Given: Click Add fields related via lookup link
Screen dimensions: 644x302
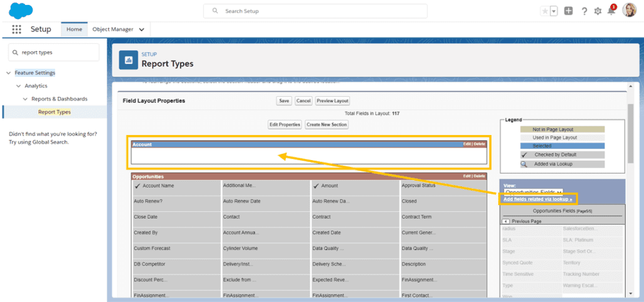Looking at the screenshot, I should pyautogui.click(x=538, y=199).
